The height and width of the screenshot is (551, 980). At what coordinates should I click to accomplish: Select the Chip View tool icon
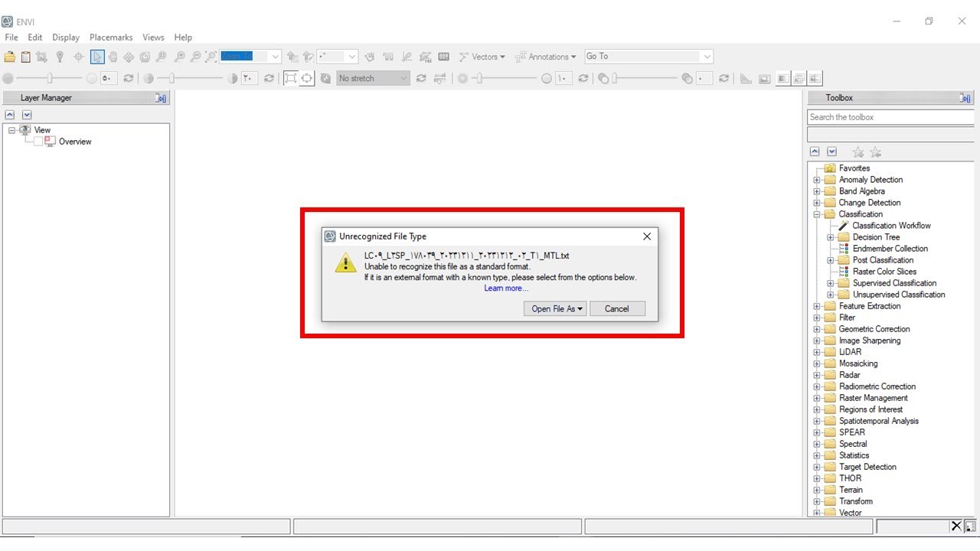click(x=41, y=57)
